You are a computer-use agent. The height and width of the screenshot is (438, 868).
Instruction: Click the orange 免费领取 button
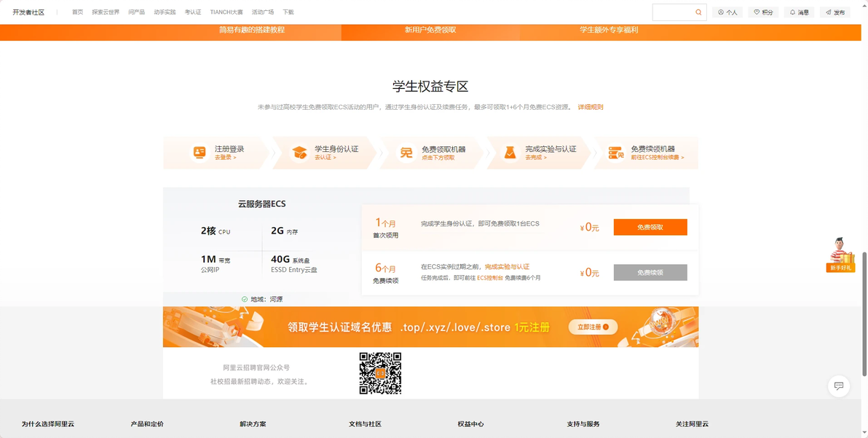point(650,227)
